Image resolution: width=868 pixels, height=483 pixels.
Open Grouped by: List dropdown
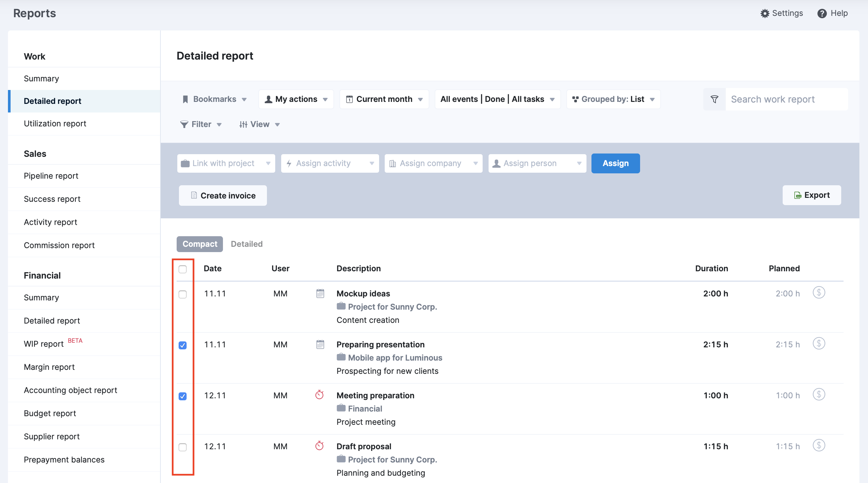point(613,99)
